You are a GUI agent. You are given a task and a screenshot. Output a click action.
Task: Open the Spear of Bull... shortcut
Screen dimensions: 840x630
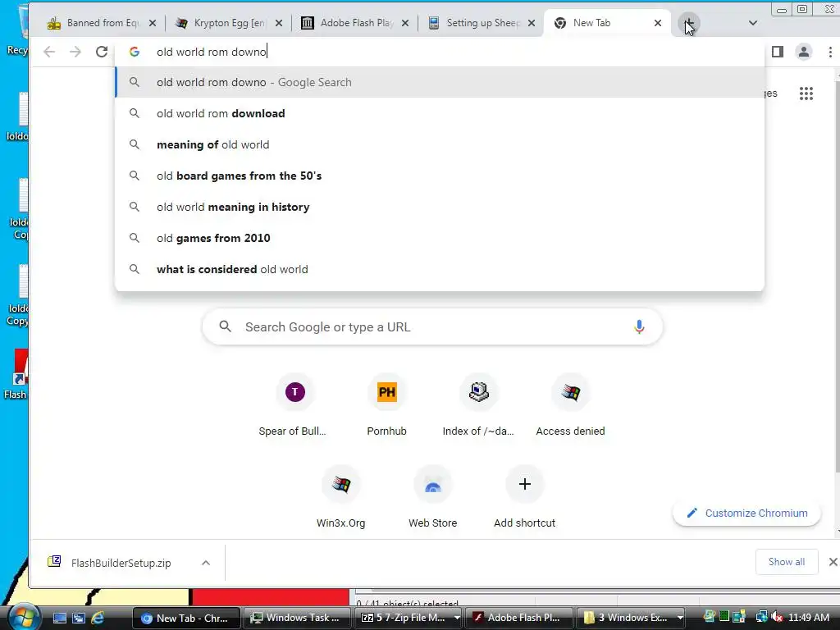(293, 406)
